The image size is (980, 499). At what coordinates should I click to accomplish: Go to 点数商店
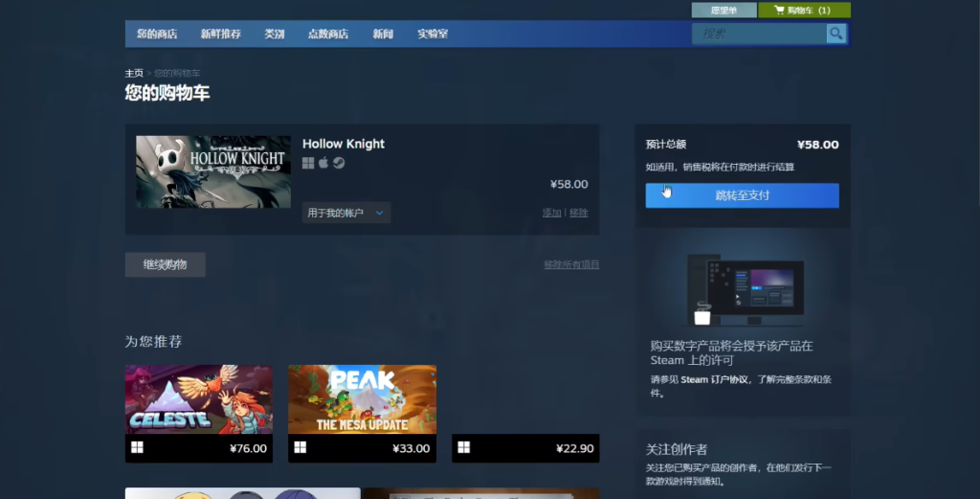click(x=328, y=34)
